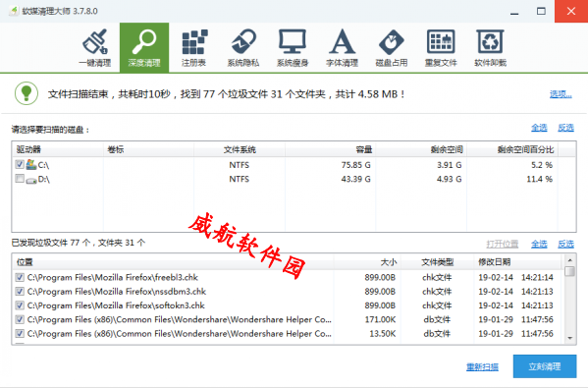Click the app logo in title bar
This screenshot has width=588, height=388.
tap(14, 11)
